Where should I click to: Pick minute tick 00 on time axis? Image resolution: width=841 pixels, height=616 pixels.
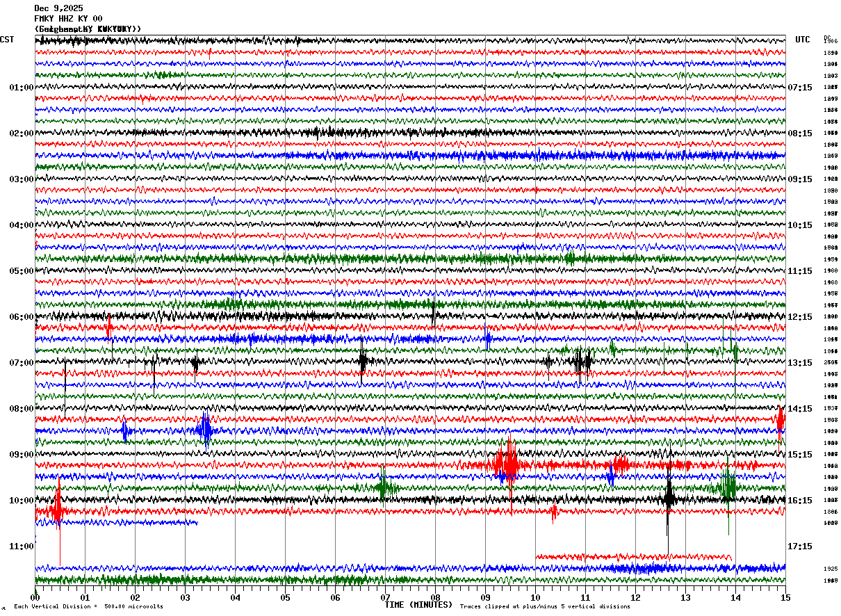pos(35,597)
